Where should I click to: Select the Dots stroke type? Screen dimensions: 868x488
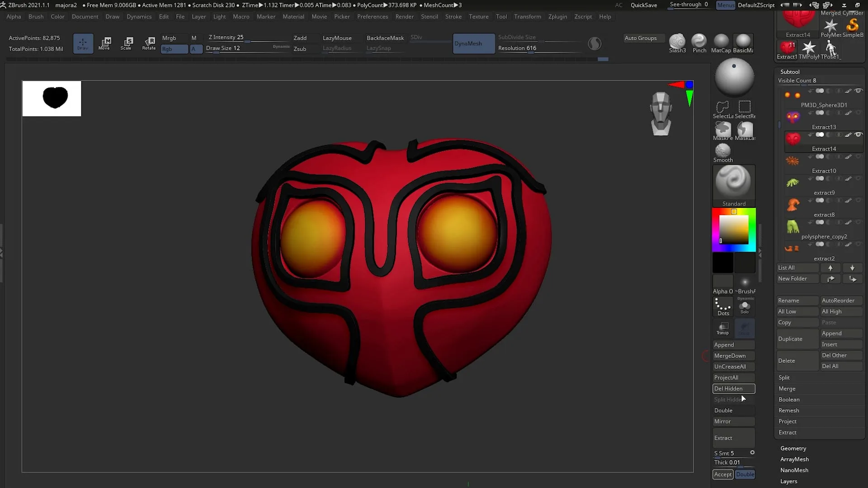[722, 306]
